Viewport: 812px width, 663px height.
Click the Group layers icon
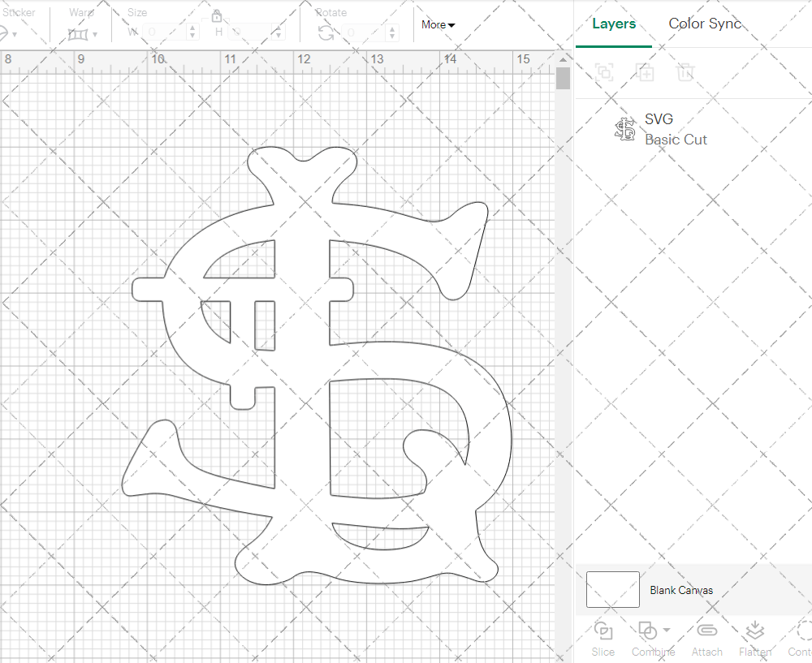(x=603, y=72)
